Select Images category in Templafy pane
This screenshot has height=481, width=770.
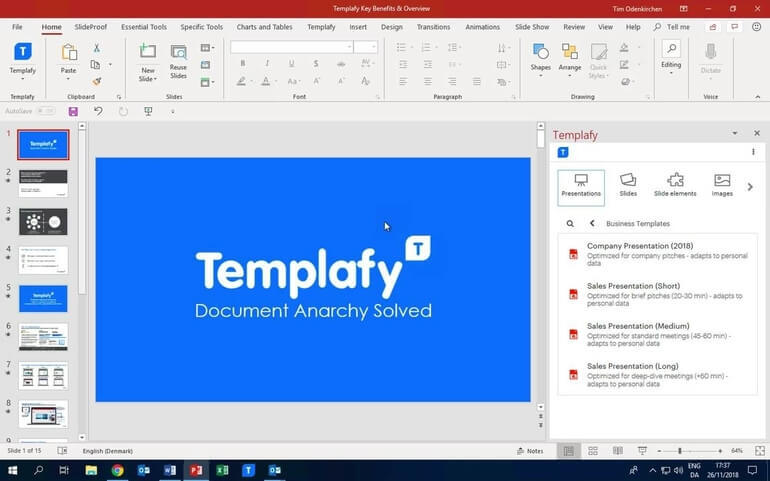coord(722,185)
